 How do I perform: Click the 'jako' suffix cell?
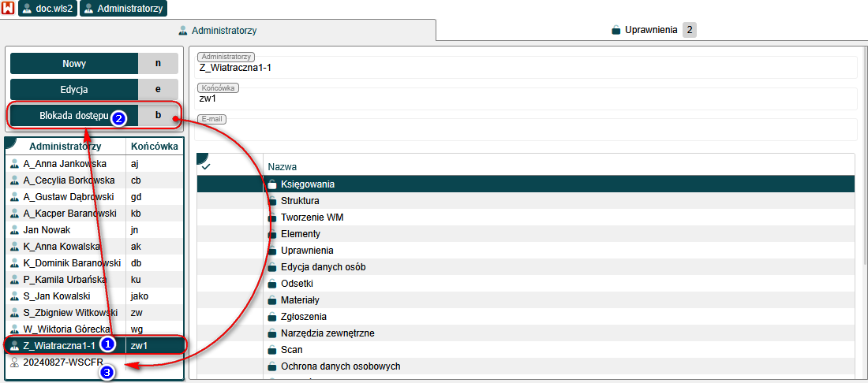[x=155, y=296]
